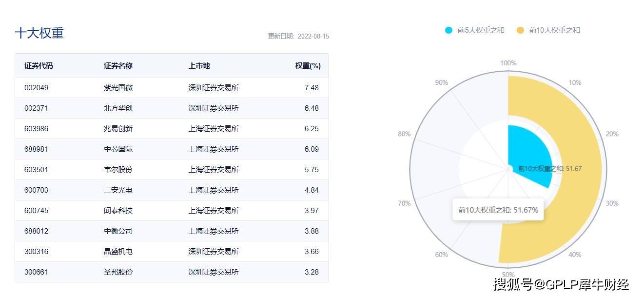
Task: Click weight value 3.66
Action: pyautogui.click(x=312, y=252)
